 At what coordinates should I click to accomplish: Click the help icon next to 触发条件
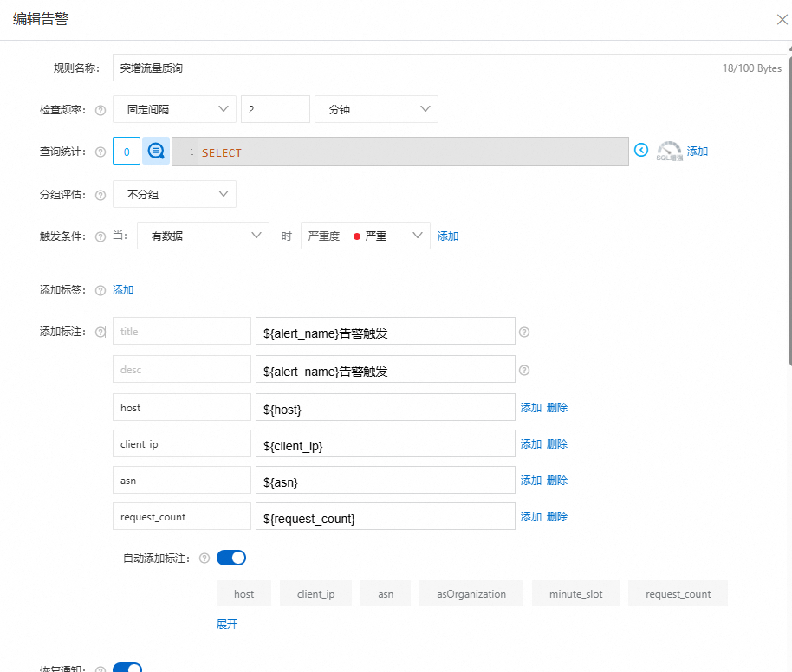pyautogui.click(x=100, y=236)
